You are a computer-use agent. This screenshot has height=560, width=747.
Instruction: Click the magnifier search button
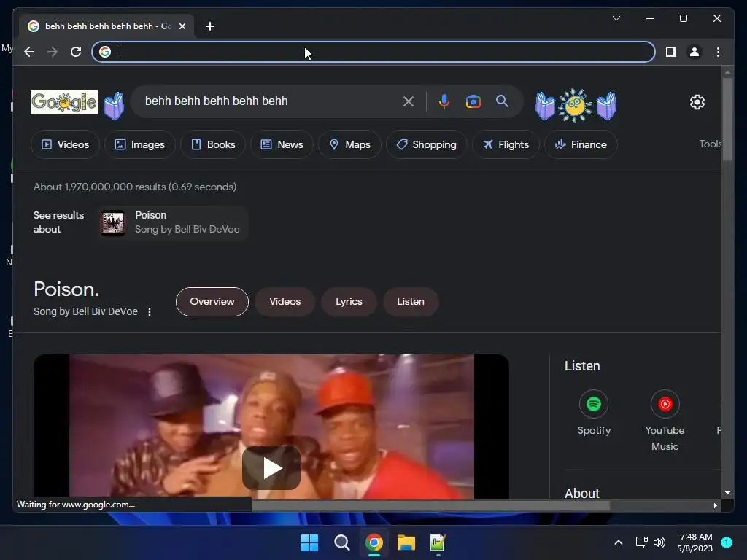click(502, 101)
